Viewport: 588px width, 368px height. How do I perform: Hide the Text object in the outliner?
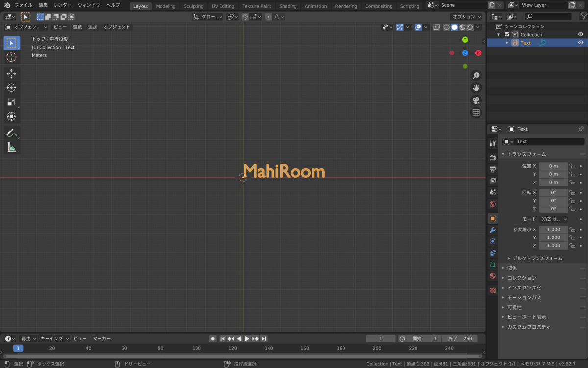point(581,43)
